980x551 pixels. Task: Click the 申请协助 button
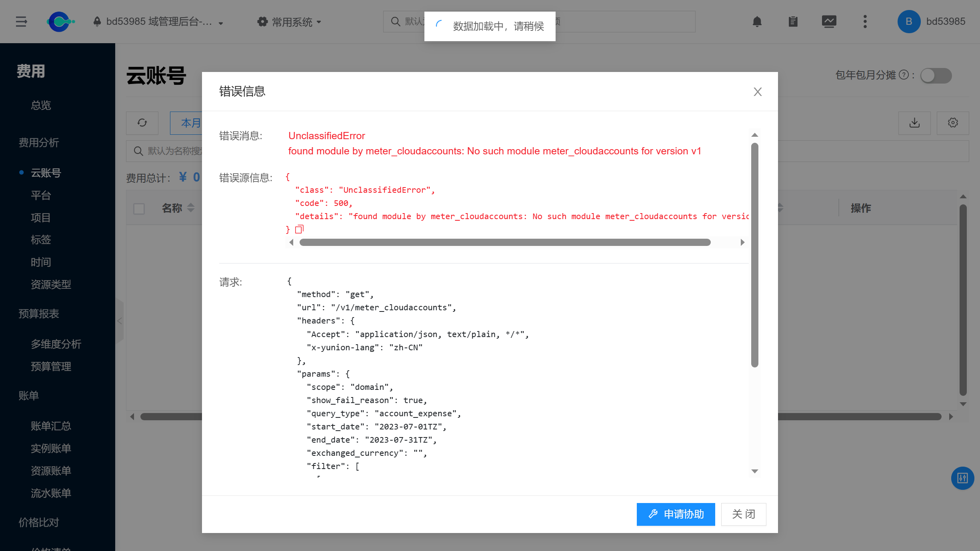tap(676, 514)
